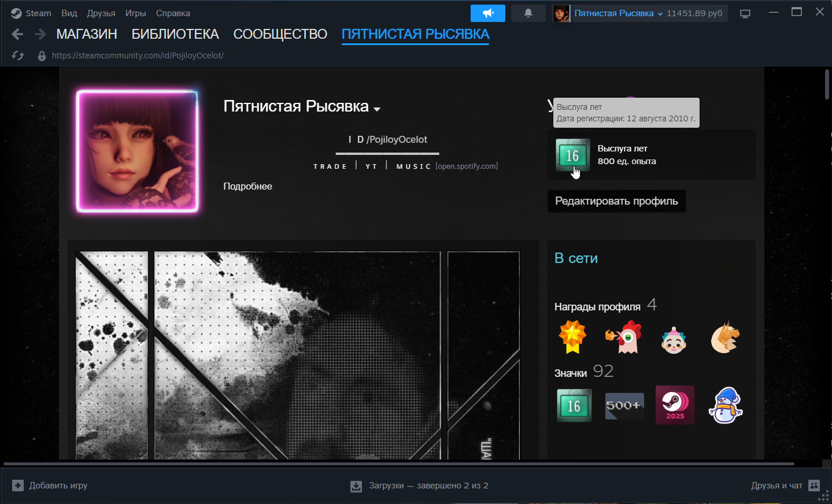Open the black-and-white artwork showcase image
The image size is (832, 504).
[x=258, y=355]
